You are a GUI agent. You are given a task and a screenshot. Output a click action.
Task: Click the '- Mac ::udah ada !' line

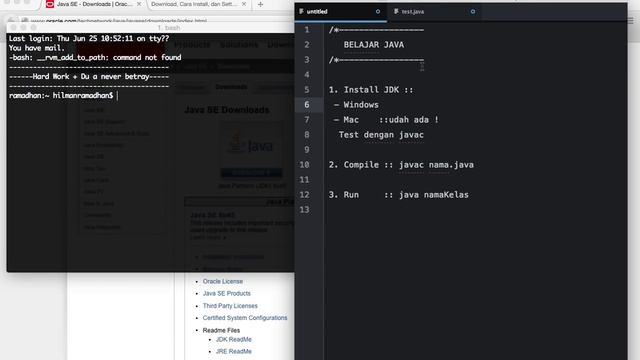tap(386, 120)
